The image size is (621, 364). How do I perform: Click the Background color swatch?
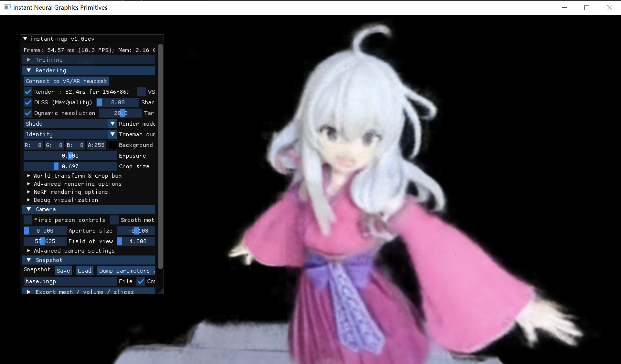point(112,145)
